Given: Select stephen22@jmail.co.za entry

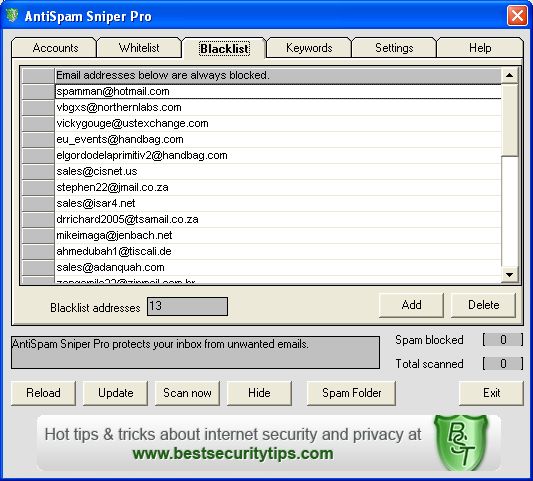Looking at the screenshot, I should tap(278, 187).
